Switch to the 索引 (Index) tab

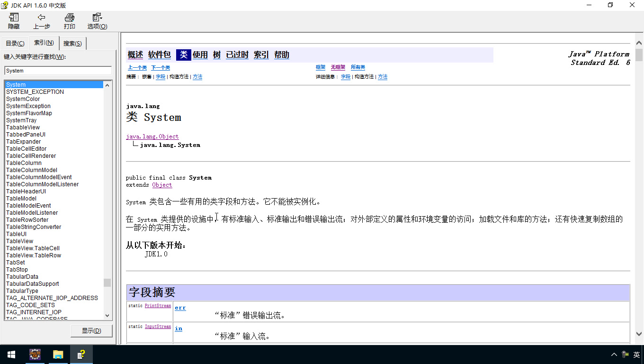(x=44, y=43)
